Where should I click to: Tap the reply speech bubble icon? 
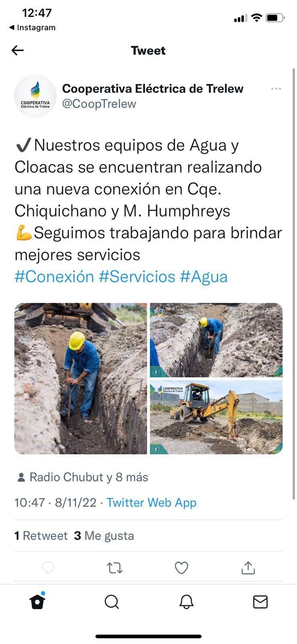click(x=48, y=568)
